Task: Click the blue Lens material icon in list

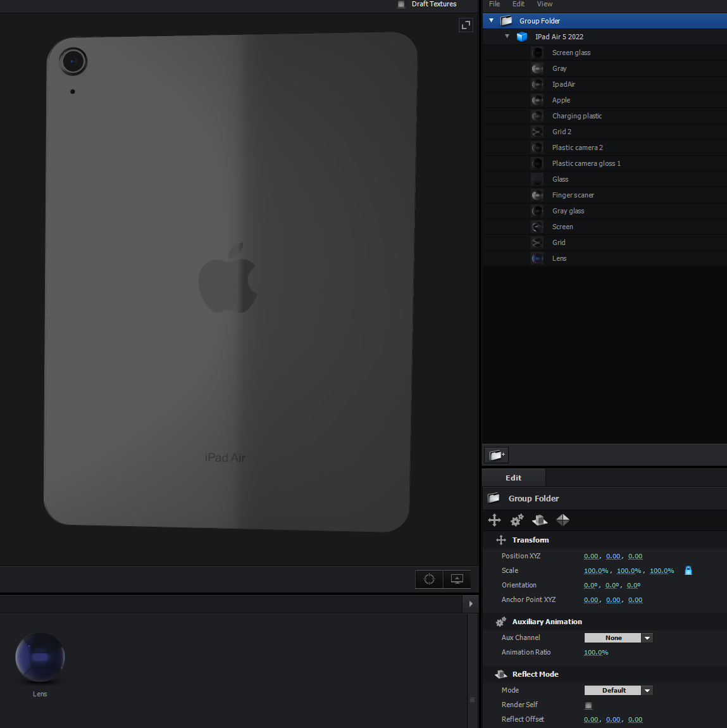Action: click(537, 258)
